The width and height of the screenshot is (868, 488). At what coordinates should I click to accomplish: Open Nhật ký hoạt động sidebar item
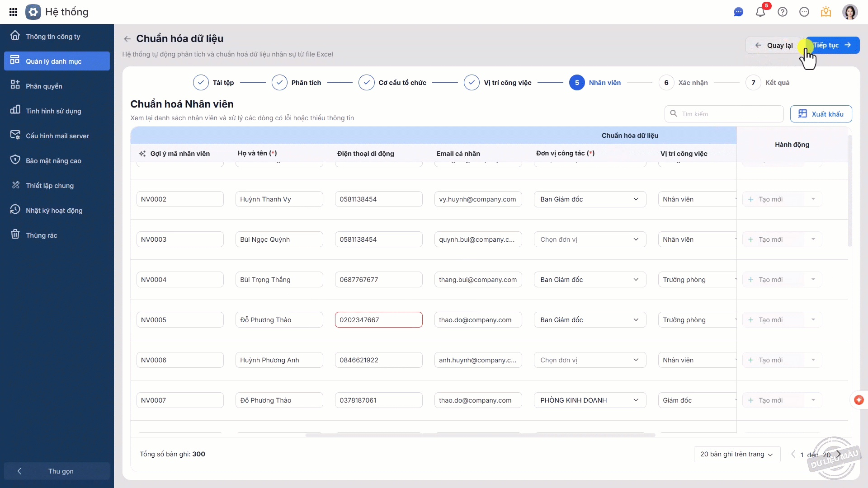54,211
